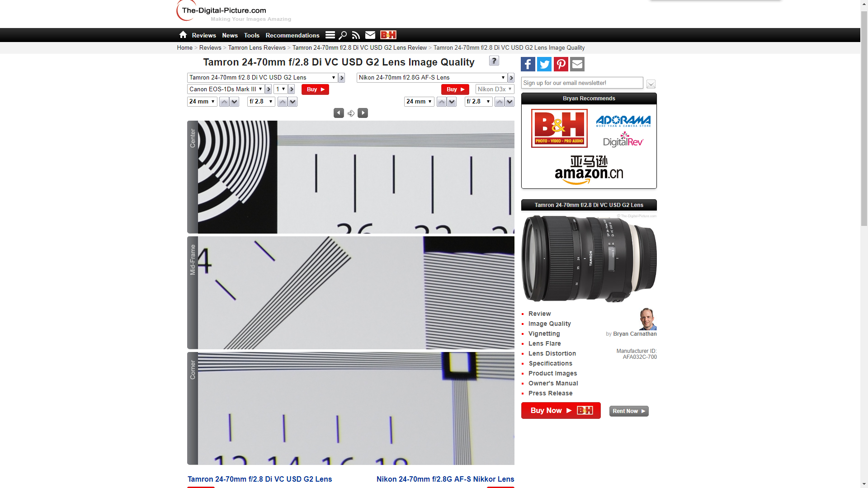Screen dimensions: 868x488
Task: Click next-camera arrow beside Canon EOS-1Ds dropdown
Action: 269,89
